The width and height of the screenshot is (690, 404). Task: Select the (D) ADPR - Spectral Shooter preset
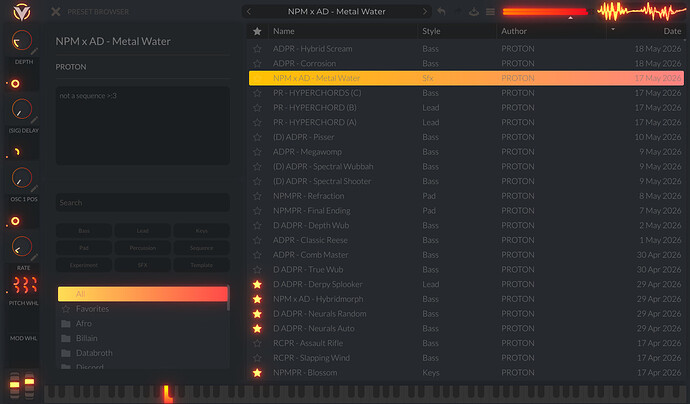tap(466, 181)
